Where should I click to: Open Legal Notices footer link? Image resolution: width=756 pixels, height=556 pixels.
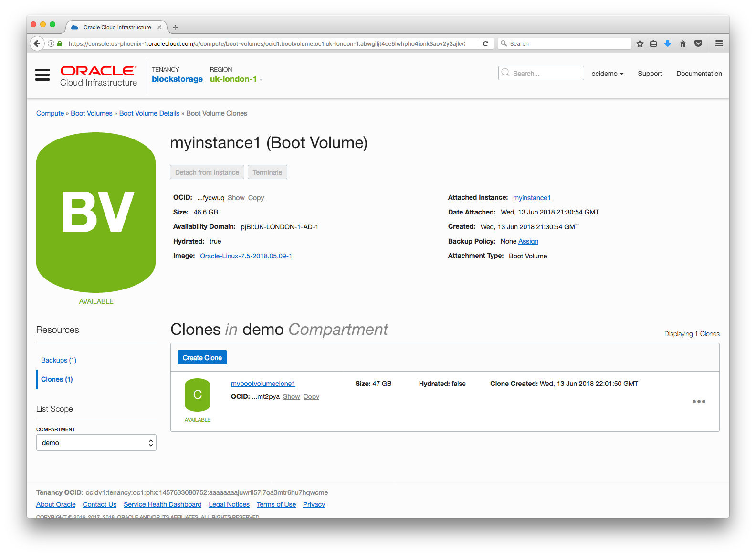[x=229, y=504]
